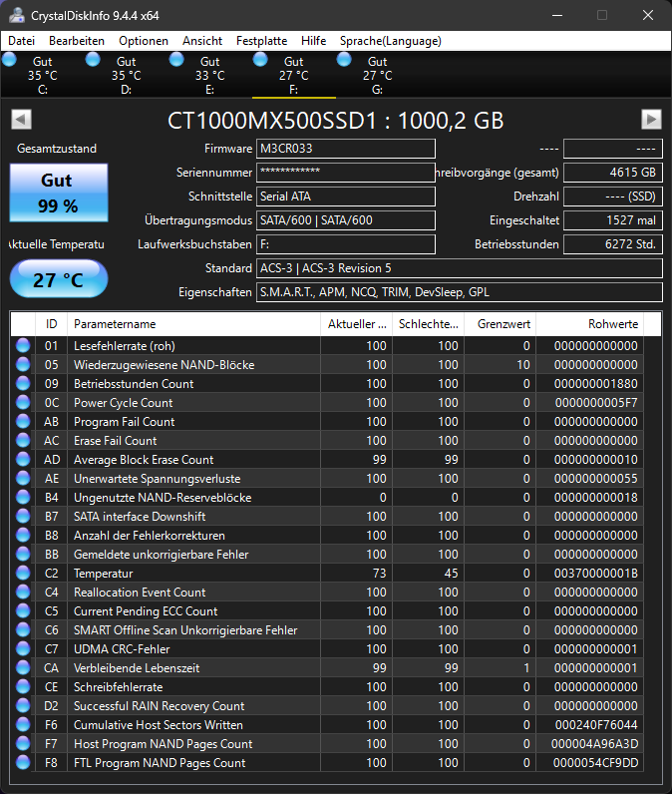The height and width of the screenshot is (794, 672).
Task: Click the Schlechte... column header
Action: pos(428,324)
